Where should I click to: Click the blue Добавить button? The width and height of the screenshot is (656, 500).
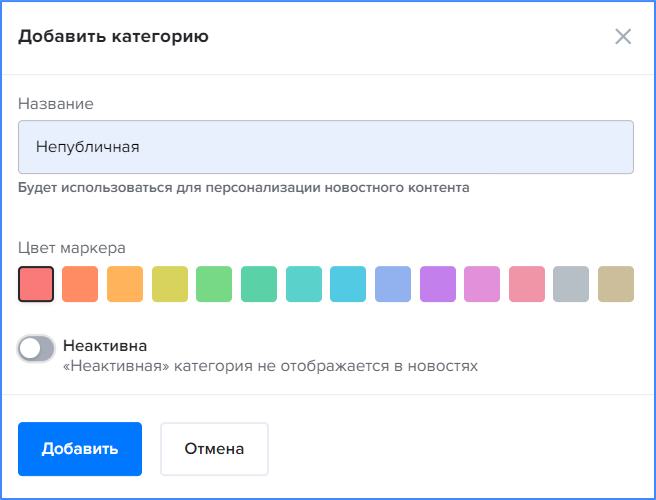(x=80, y=449)
